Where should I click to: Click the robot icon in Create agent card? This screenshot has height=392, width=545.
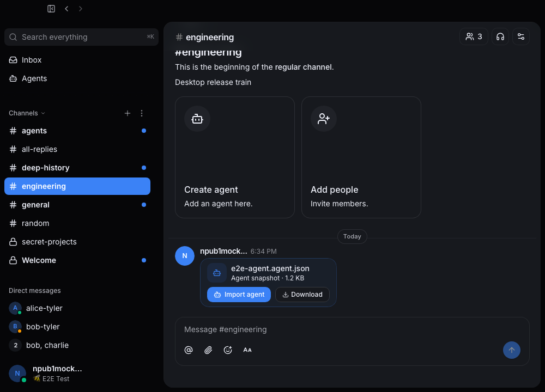pyautogui.click(x=197, y=119)
